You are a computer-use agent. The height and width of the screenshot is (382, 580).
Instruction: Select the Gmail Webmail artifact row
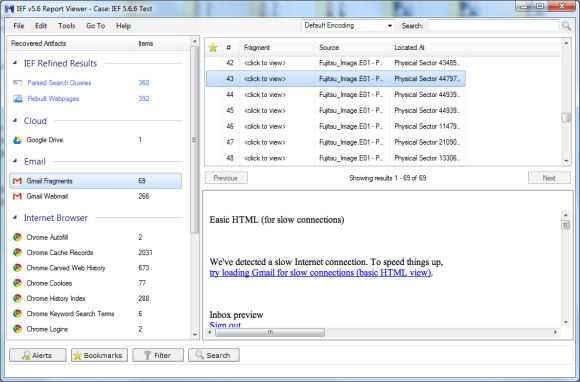click(x=95, y=196)
